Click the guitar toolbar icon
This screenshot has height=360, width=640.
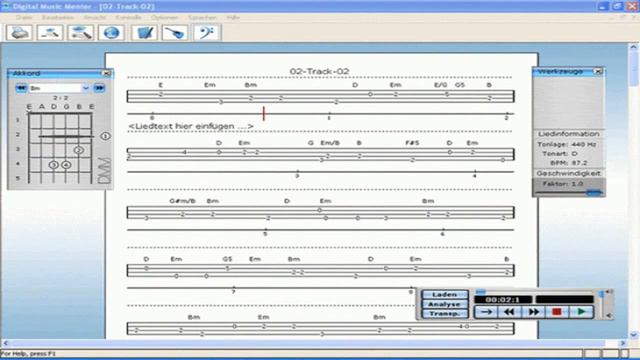(x=175, y=33)
